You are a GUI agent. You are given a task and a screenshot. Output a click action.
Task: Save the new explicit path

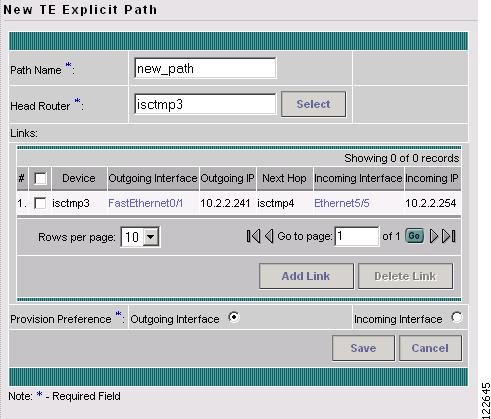363,348
